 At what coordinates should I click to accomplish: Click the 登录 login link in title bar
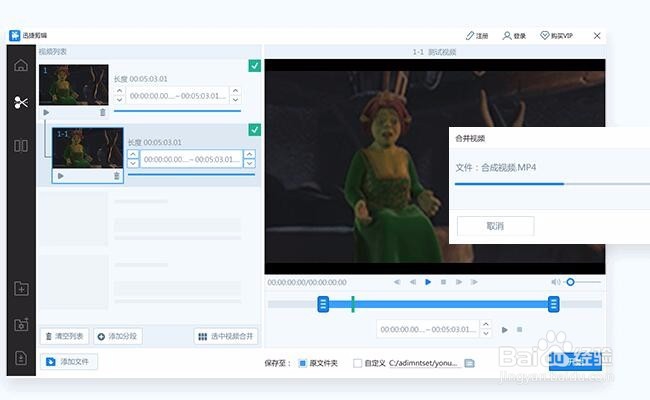tap(514, 36)
